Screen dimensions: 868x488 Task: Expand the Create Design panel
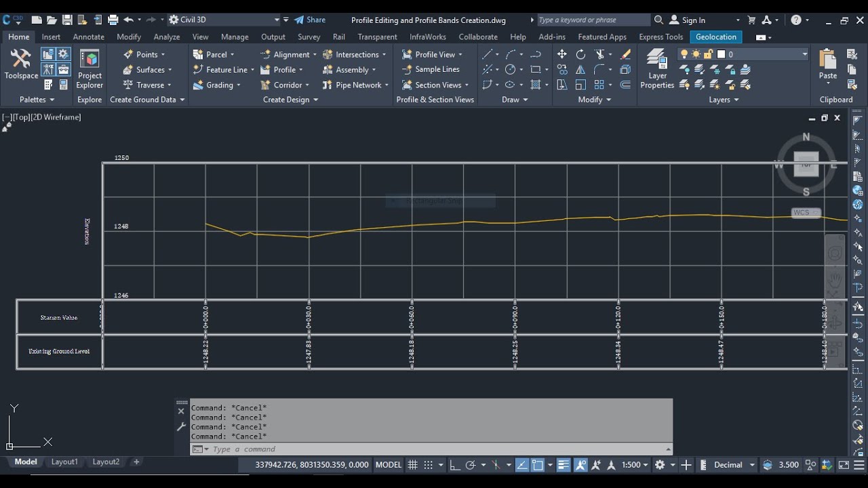[x=290, y=100]
